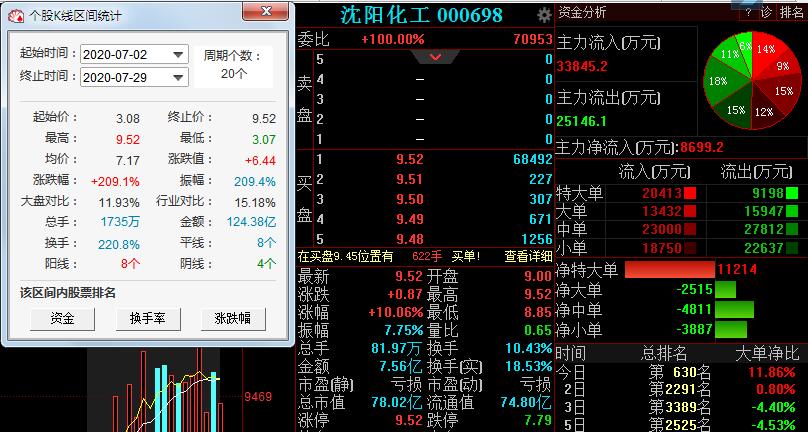
Task: Click the 总排名 column header
Action: 664,353
